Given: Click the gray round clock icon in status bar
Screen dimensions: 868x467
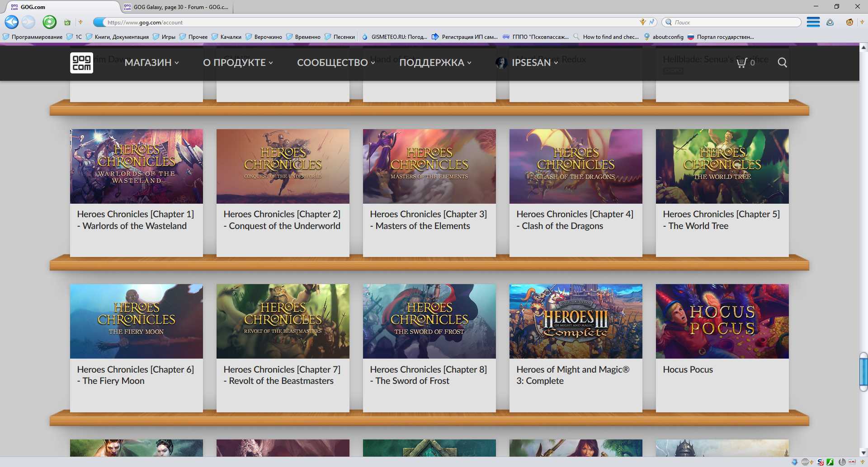Looking at the screenshot, I should (842, 462).
